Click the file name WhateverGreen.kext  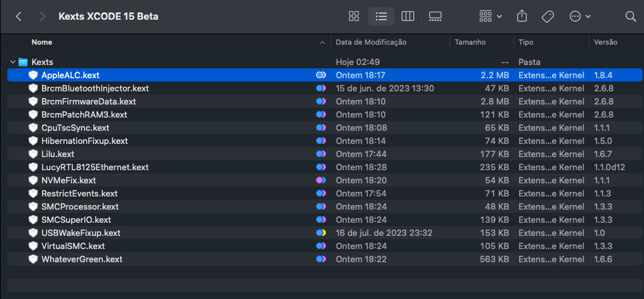click(81, 259)
